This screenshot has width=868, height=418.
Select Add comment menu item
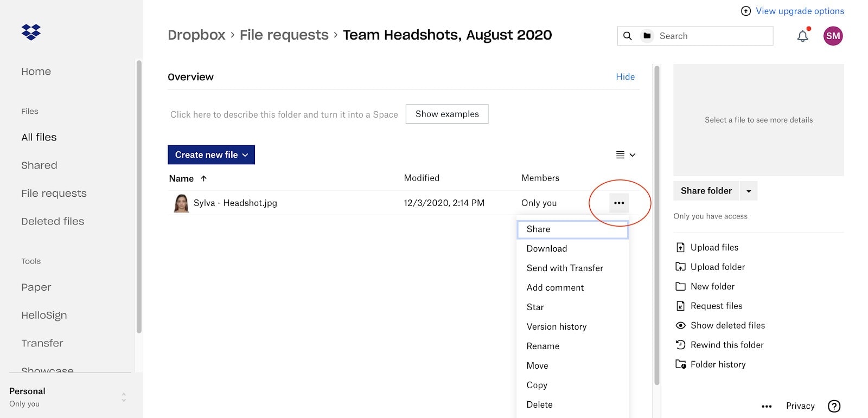(572, 288)
